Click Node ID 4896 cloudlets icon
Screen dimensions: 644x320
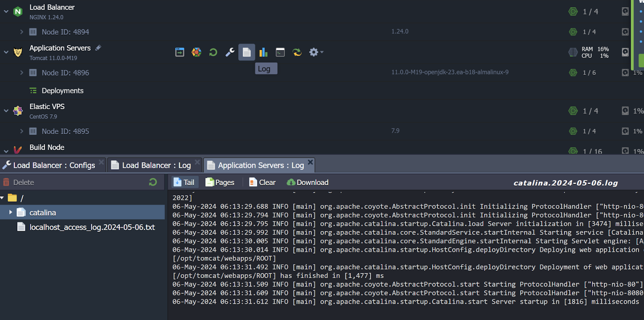tap(573, 72)
